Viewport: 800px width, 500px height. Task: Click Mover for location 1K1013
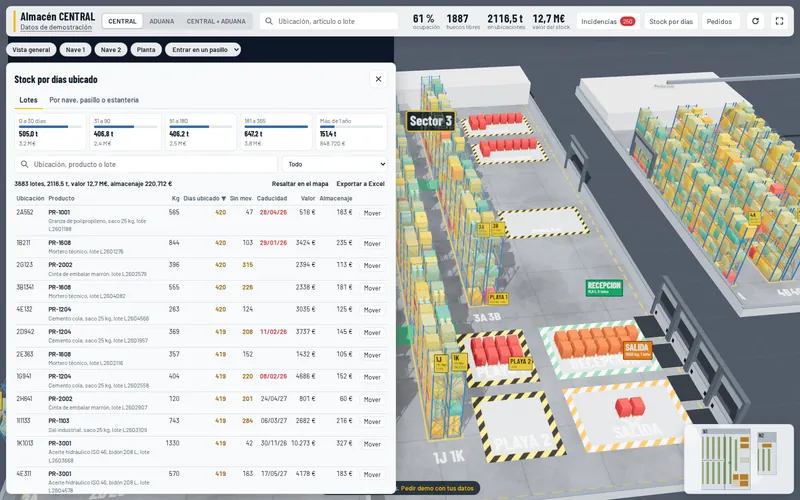pyautogui.click(x=372, y=444)
